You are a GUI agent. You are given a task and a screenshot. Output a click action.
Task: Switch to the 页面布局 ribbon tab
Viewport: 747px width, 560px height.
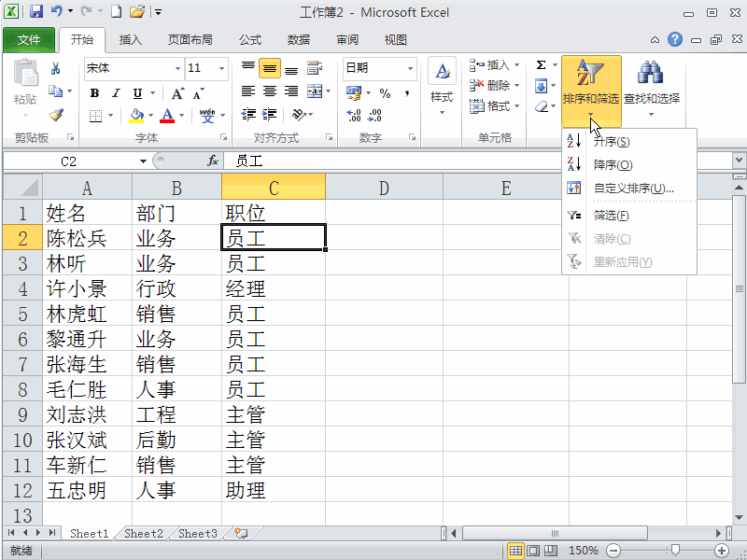190,40
